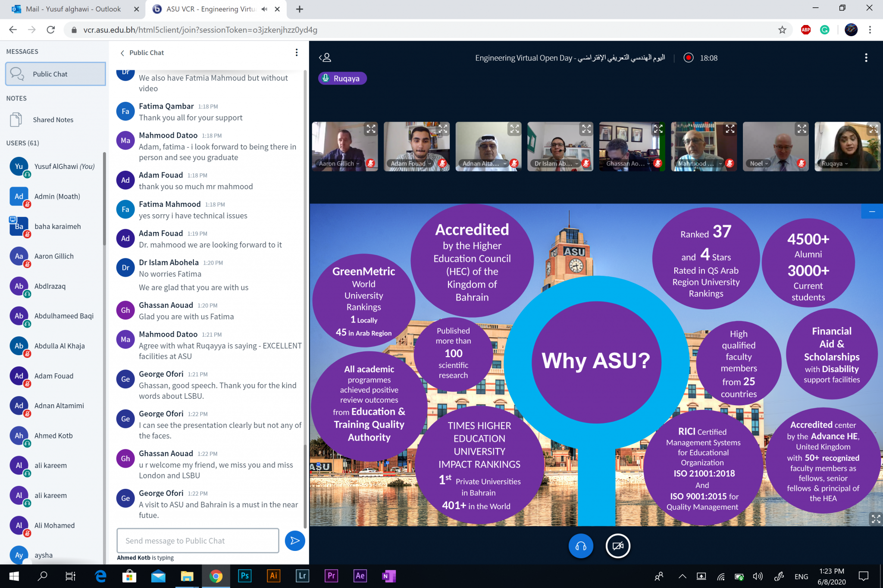The image size is (883, 588).
Task: Expand Adnan Altamimi webcam to fullscreen
Action: click(x=515, y=129)
